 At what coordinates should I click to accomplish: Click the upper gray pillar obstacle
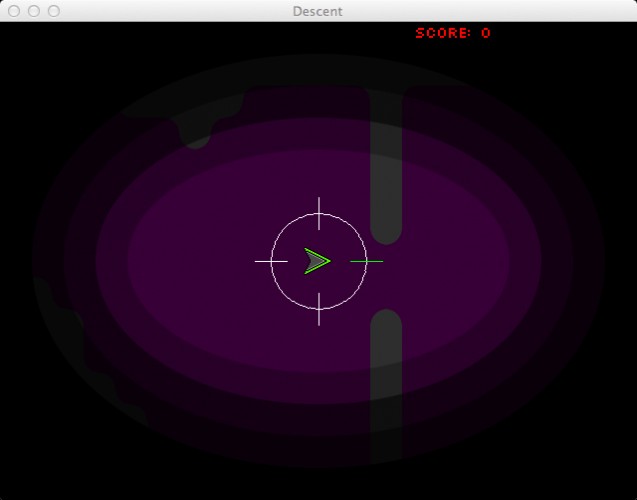click(386, 167)
